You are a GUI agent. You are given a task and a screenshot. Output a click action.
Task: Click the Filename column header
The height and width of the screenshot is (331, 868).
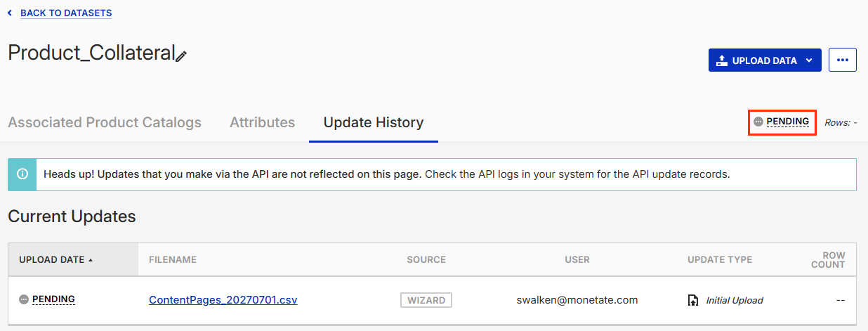[x=173, y=260]
